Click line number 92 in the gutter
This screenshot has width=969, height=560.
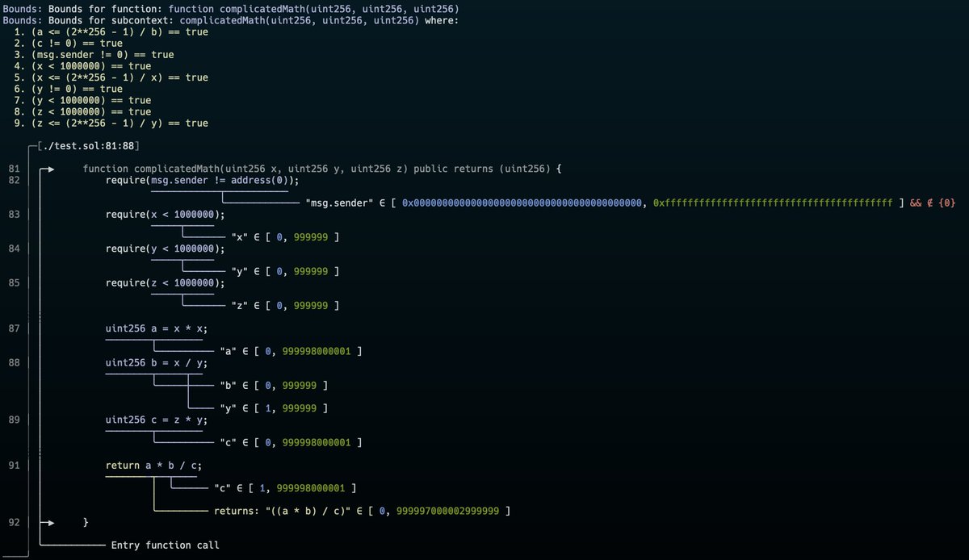(x=14, y=523)
